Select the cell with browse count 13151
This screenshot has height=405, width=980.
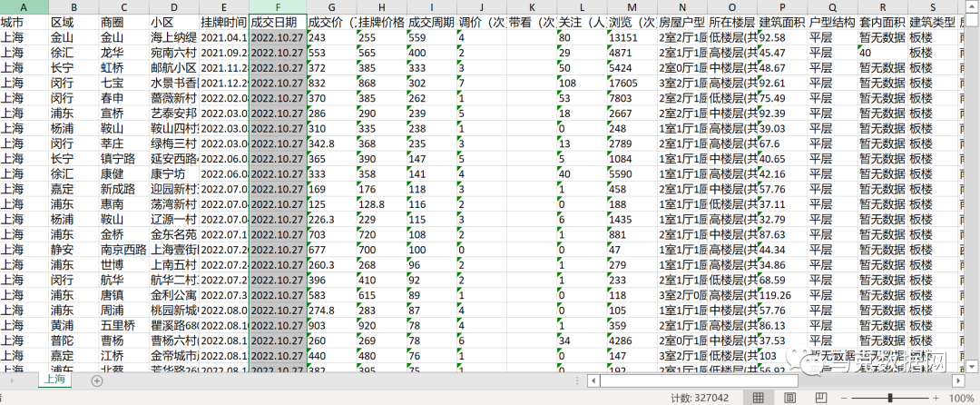[632, 37]
